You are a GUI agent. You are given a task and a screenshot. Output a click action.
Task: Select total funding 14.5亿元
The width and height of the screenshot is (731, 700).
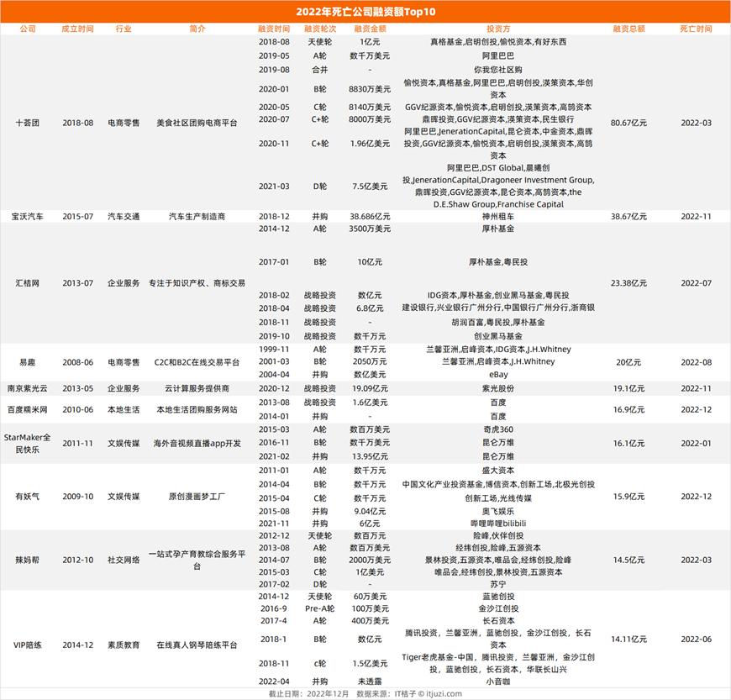[628, 561]
